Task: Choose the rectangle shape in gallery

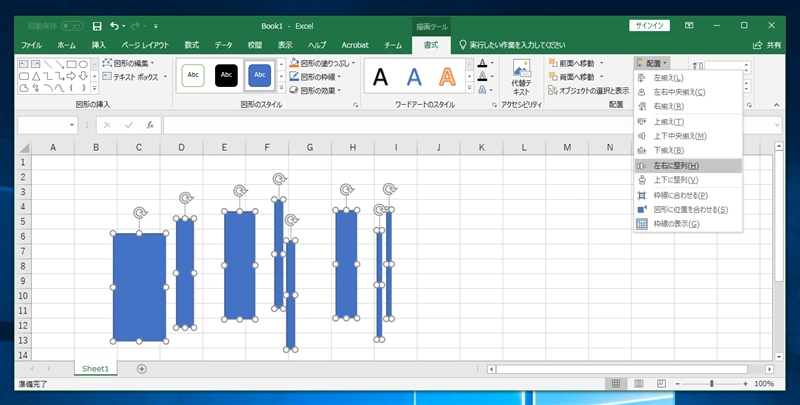Action: tap(71, 64)
